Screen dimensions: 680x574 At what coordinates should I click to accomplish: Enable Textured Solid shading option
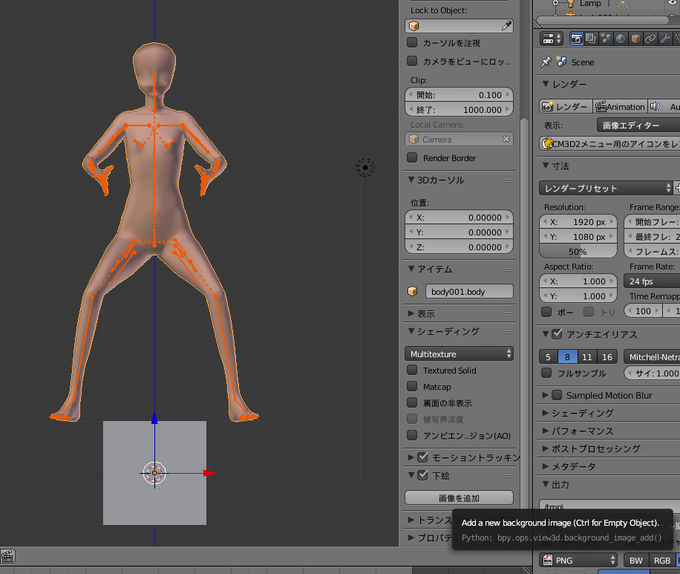tap(412, 370)
